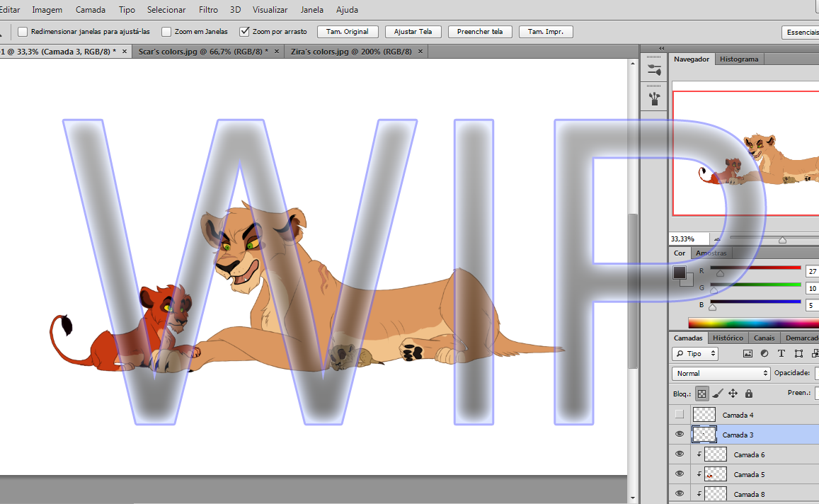Click the foreground color swatch
This screenshot has height=504, width=819.
680,273
